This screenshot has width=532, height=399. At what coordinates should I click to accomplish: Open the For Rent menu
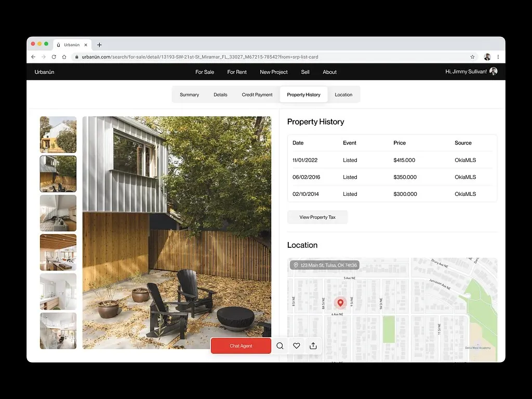click(x=237, y=72)
